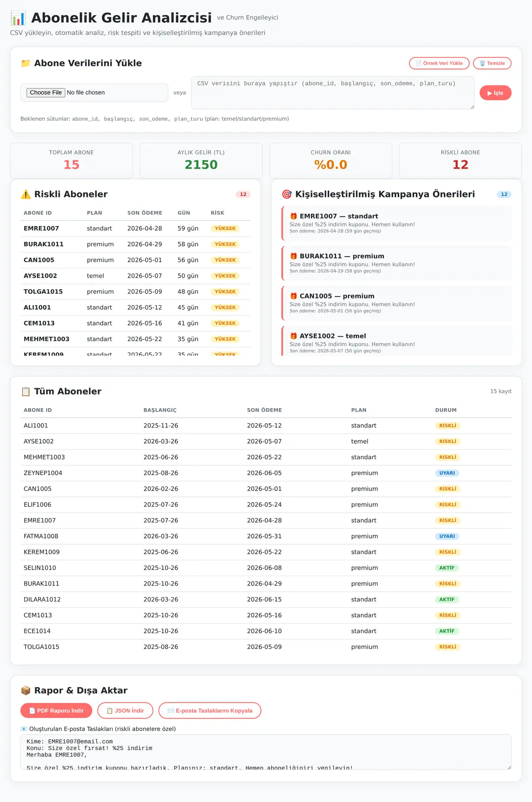Click the BAŞLANGIÇ column header in Tüm Aboneler
Viewport: 532px width, 802px height.
point(160,410)
